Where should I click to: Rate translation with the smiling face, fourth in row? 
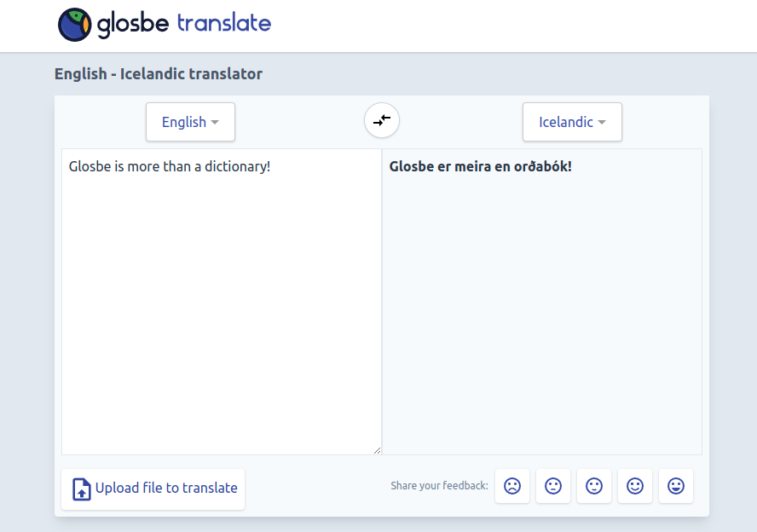tap(635, 486)
